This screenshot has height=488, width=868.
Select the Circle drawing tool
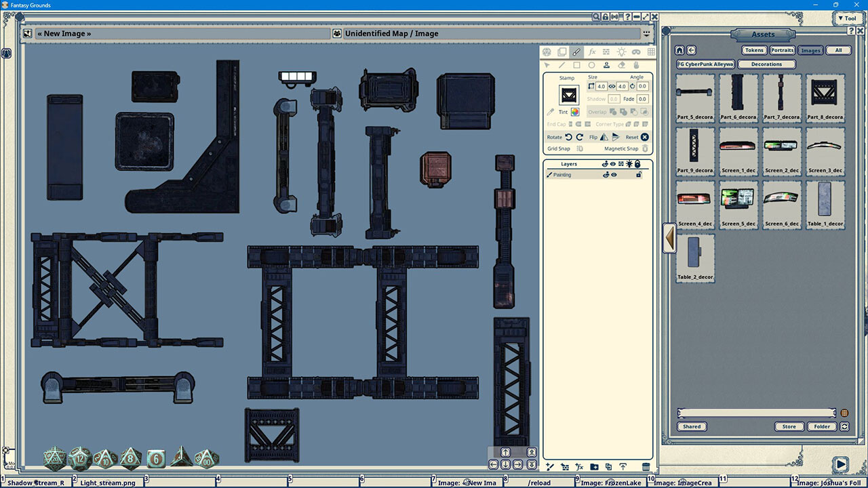[592, 65]
